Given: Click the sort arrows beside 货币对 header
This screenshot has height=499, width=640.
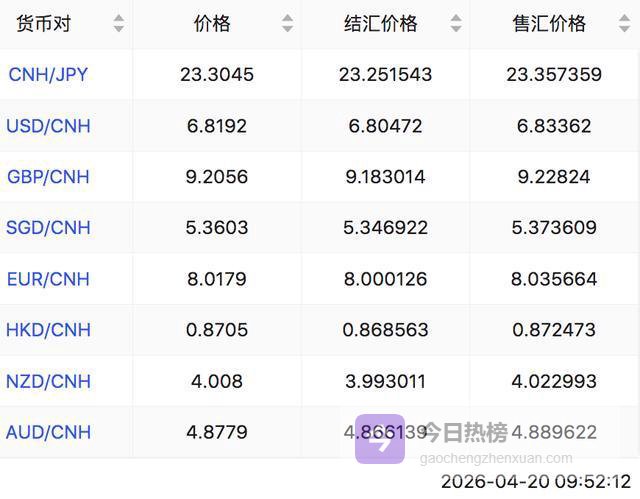Looking at the screenshot, I should [119, 24].
